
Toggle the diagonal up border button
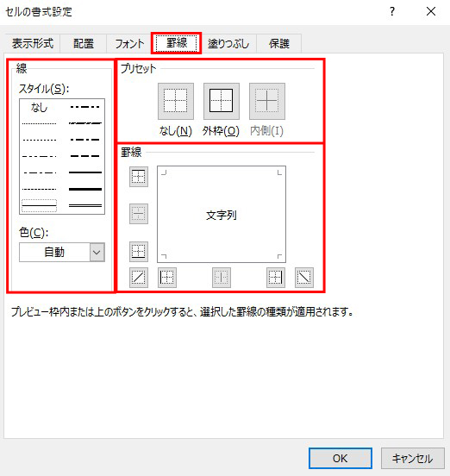pyautogui.click(x=139, y=278)
